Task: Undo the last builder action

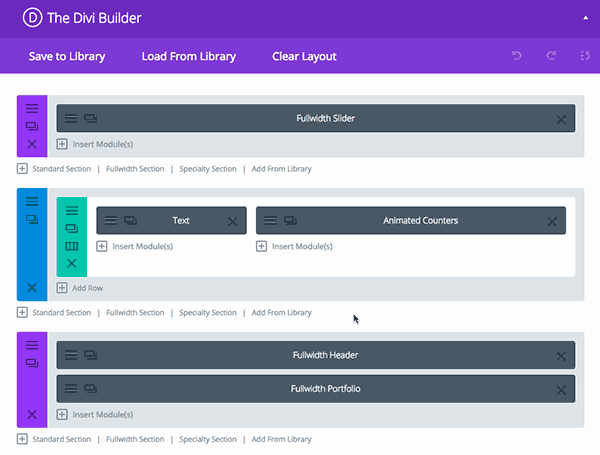Action: click(517, 56)
